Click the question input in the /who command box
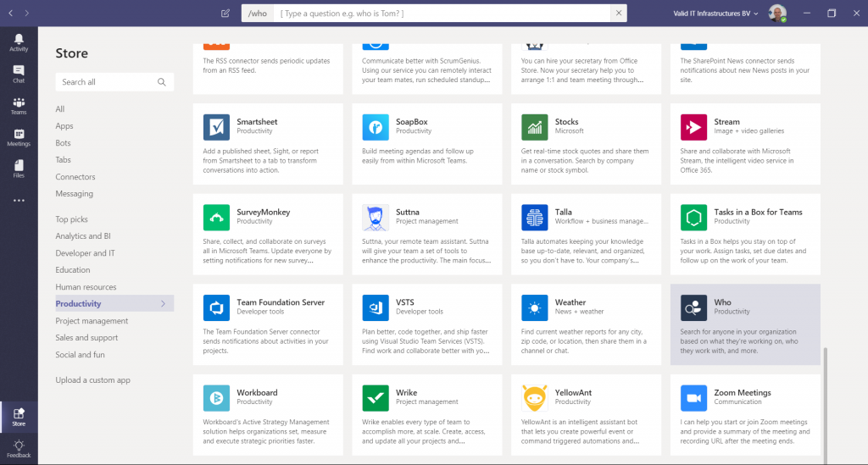This screenshot has height=465, width=868. point(442,14)
